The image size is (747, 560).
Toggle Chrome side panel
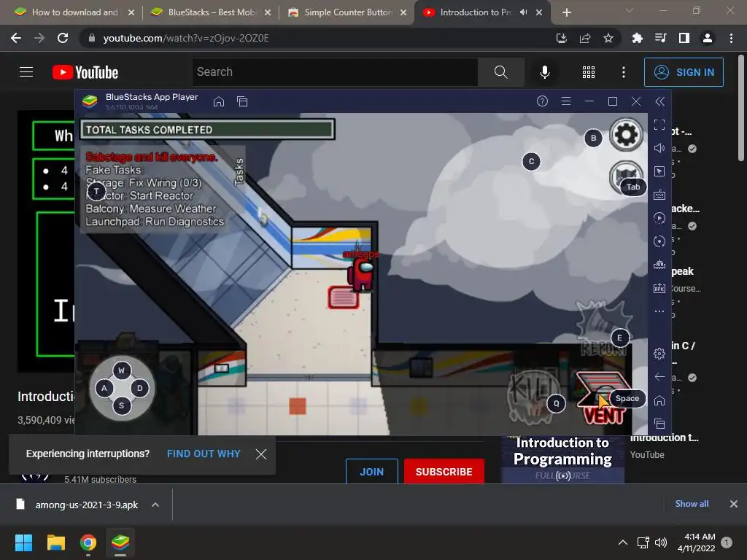(684, 38)
